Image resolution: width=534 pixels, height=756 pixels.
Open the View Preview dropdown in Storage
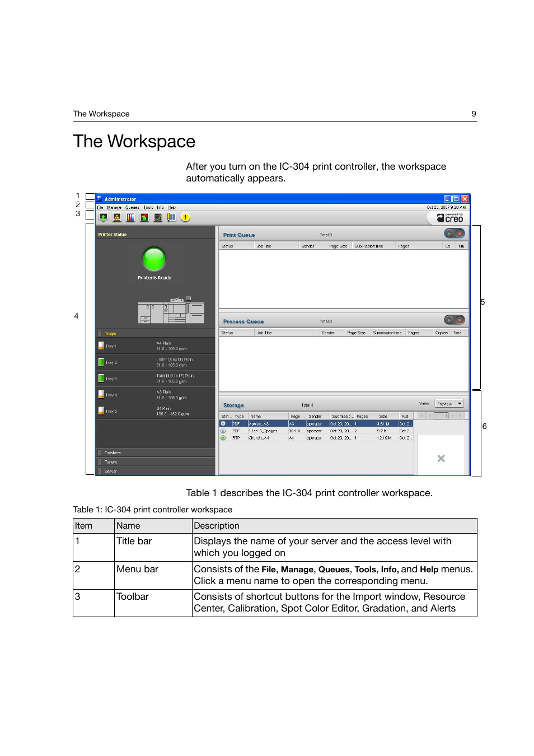(x=449, y=404)
